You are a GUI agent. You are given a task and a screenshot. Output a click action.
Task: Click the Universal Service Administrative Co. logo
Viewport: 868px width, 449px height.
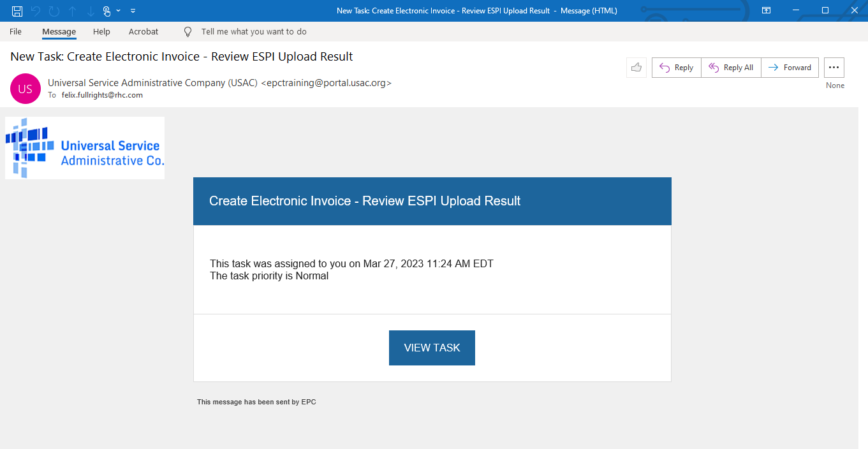tap(85, 148)
